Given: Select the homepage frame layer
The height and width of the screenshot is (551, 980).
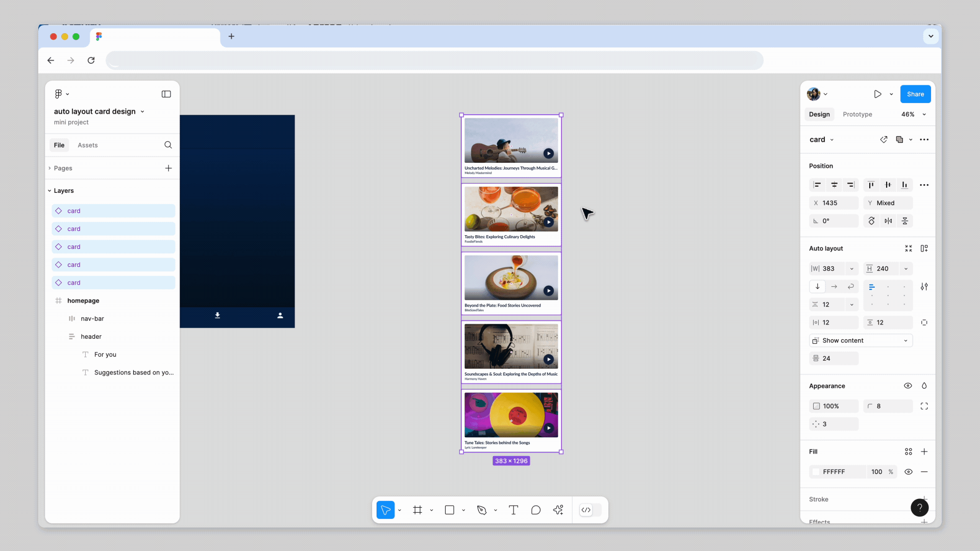Looking at the screenshot, I should tap(83, 300).
